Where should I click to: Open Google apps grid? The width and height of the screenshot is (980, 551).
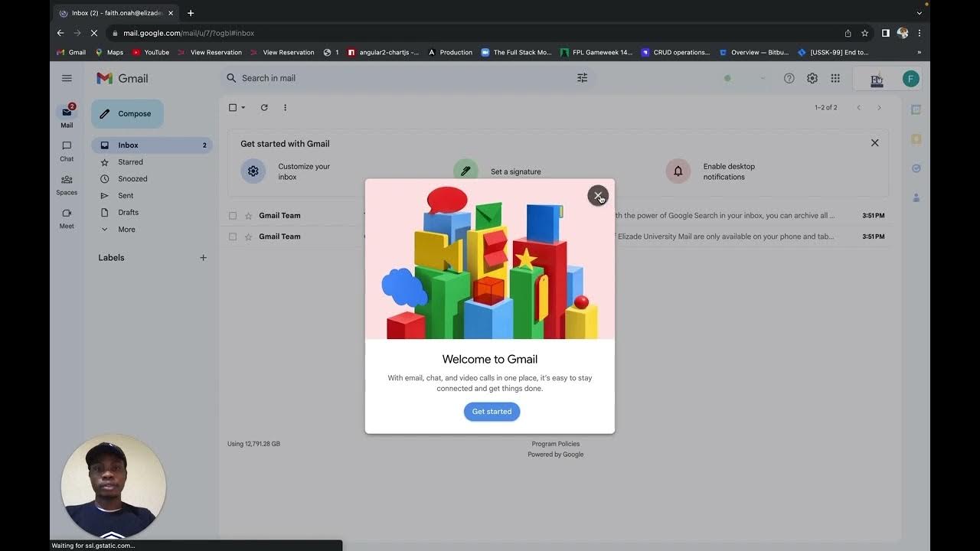point(835,78)
